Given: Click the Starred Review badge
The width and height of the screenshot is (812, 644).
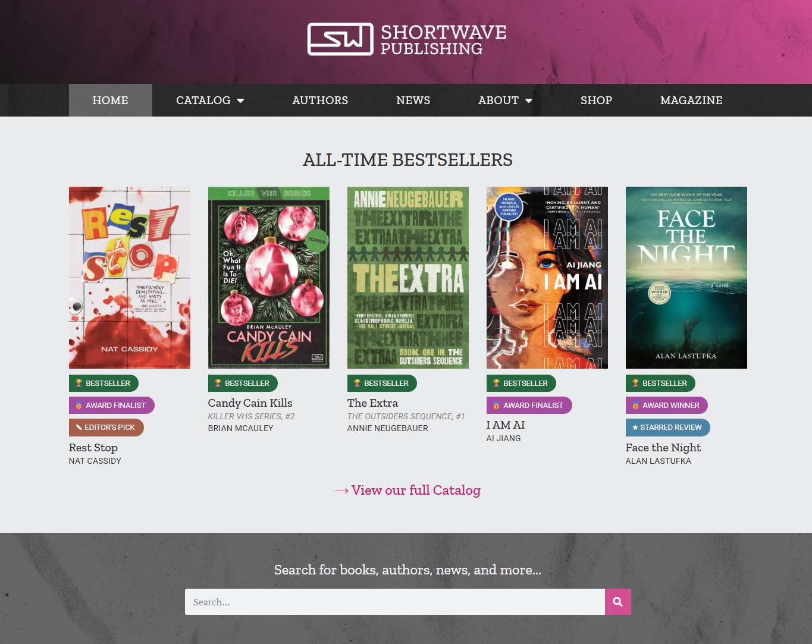Looking at the screenshot, I should pos(667,428).
